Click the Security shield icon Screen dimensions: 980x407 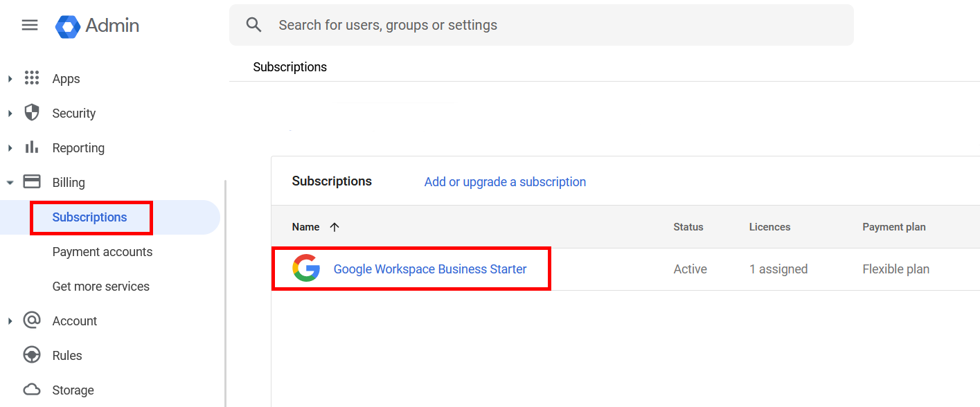pyautogui.click(x=32, y=113)
